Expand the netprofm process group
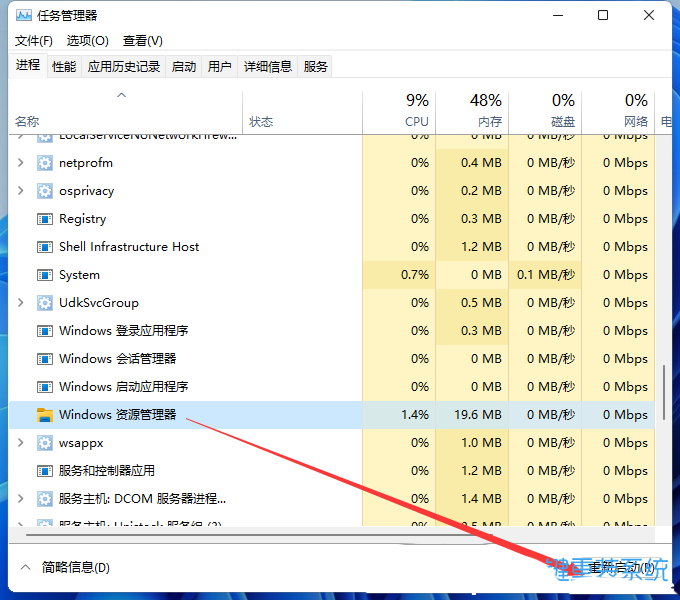This screenshot has height=600, width=680. [20, 163]
